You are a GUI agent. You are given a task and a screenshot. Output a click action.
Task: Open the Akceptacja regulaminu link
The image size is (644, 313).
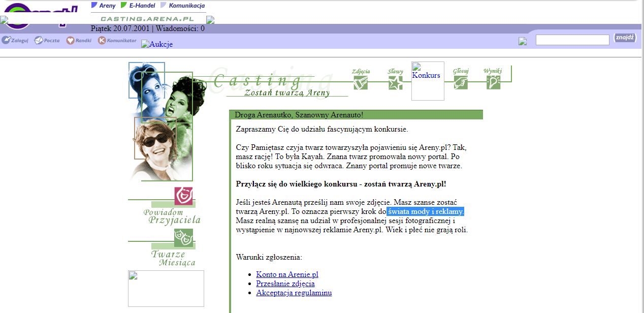click(x=294, y=293)
